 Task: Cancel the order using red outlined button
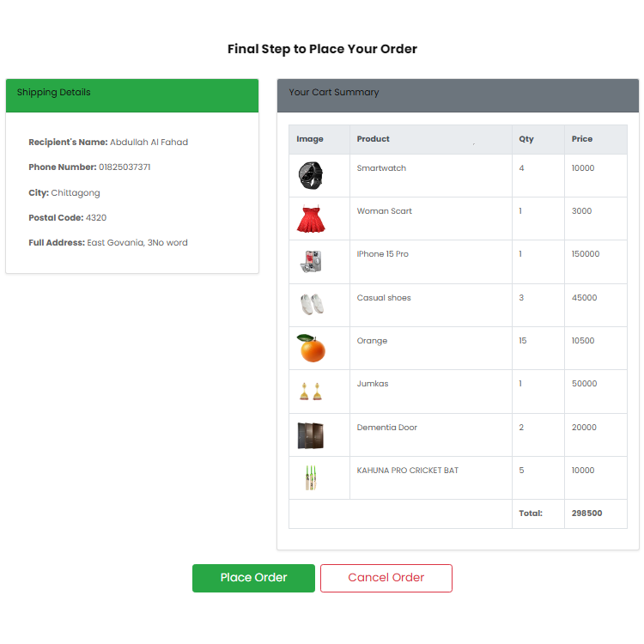[x=386, y=578]
